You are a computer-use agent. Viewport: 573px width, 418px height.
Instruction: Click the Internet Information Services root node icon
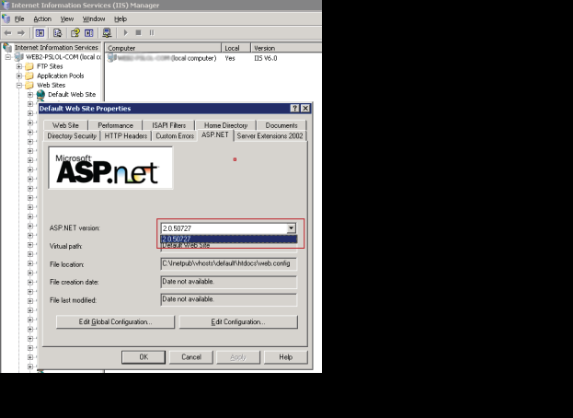(7, 48)
